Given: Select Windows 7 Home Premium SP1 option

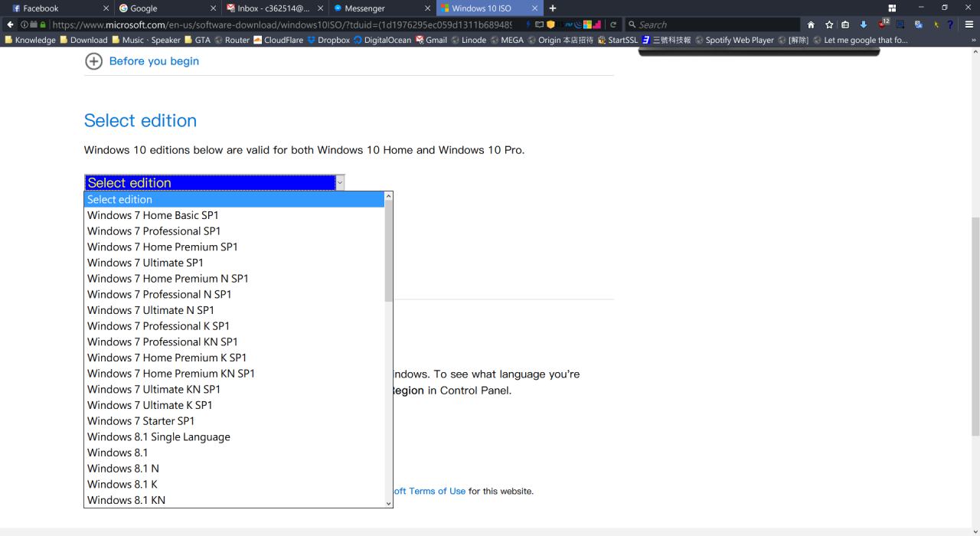Looking at the screenshot, I should click(x=234, y=247).
